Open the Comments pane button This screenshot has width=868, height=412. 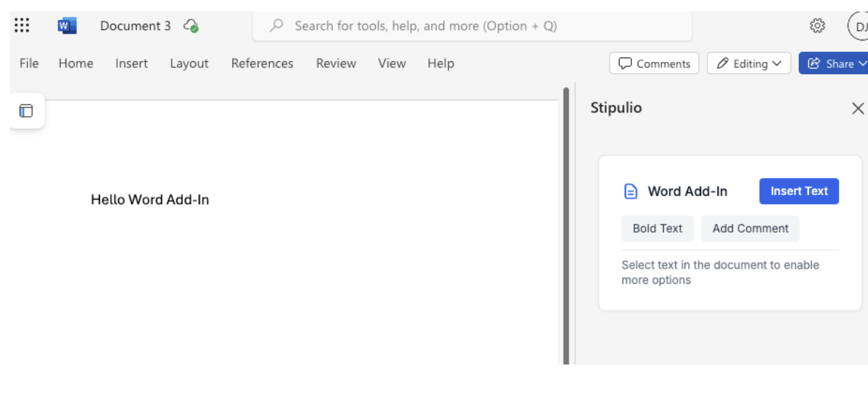point(654,63)
